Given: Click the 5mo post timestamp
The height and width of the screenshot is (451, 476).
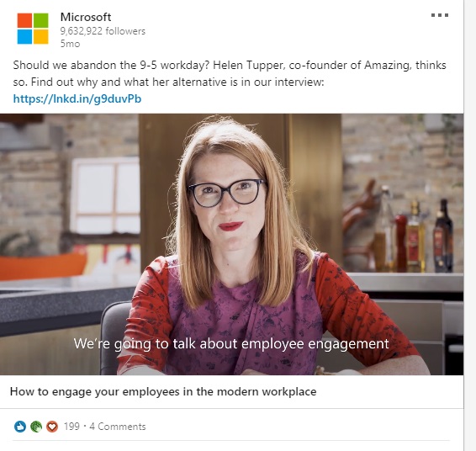Looking at the screenshot, I should coord(70,44).
